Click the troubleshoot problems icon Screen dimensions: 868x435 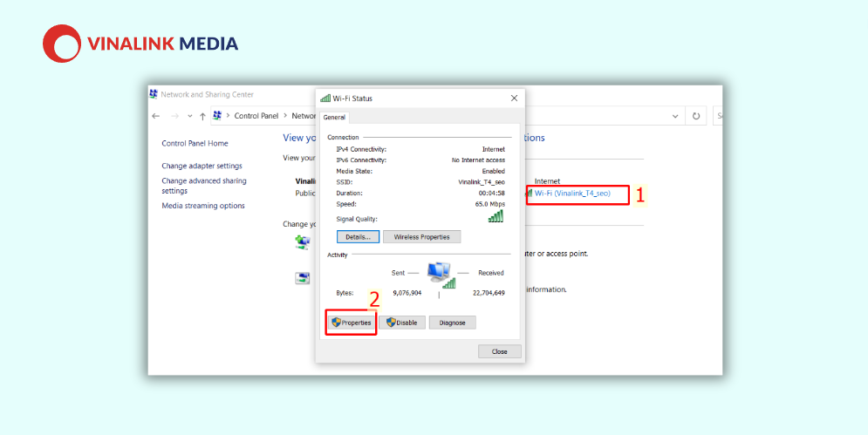tap(302, 278)
